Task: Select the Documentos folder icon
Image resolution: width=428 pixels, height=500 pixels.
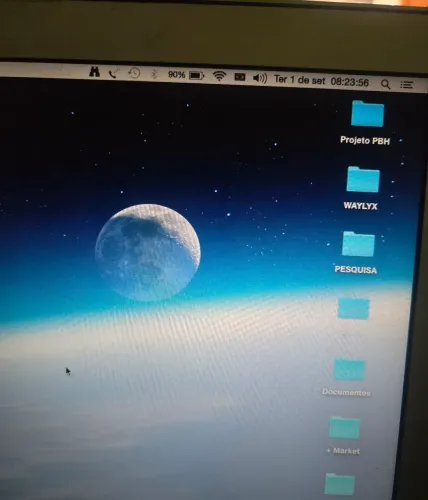Action: [x=349, y=369]
